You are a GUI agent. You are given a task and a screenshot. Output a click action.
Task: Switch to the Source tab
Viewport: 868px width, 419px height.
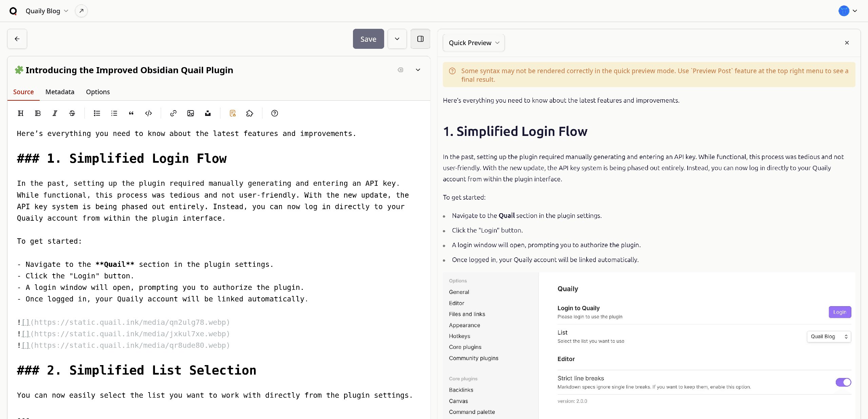click(x=23, y=92)
